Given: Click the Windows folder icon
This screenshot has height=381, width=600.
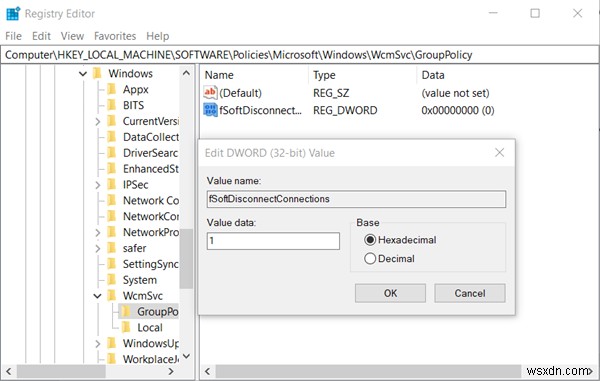Looking at the screenshot, I should [x=98, y=73].
